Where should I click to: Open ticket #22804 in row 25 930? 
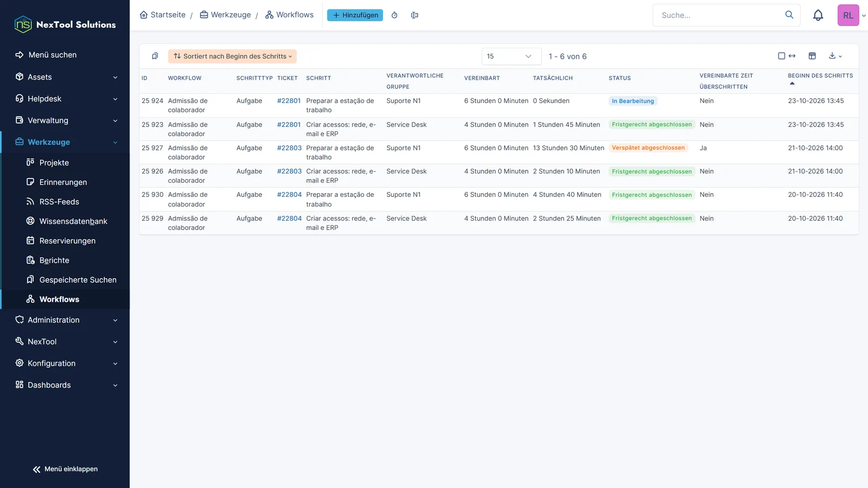(289, 195)
